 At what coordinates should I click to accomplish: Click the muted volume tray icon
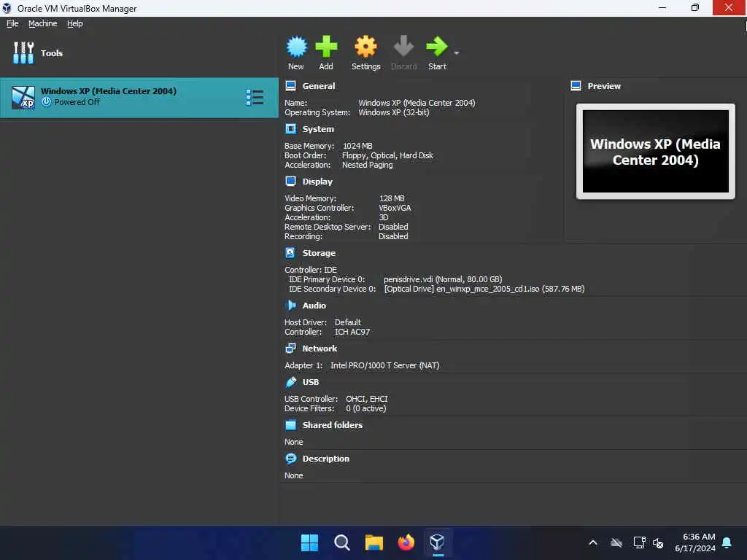coord(658,542)
